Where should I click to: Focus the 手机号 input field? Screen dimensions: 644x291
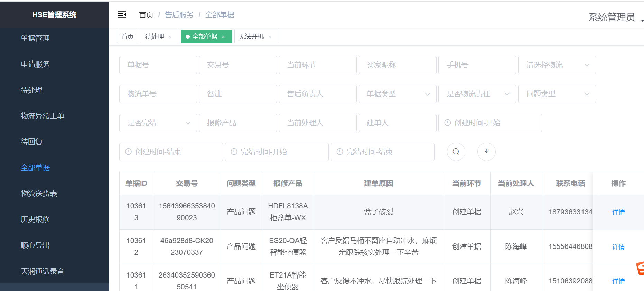click(477, 65)
